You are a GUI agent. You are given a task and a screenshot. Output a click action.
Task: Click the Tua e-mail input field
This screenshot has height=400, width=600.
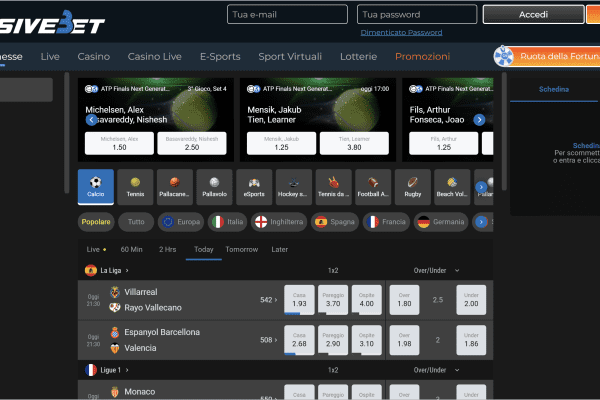click(x=287, y=15)
